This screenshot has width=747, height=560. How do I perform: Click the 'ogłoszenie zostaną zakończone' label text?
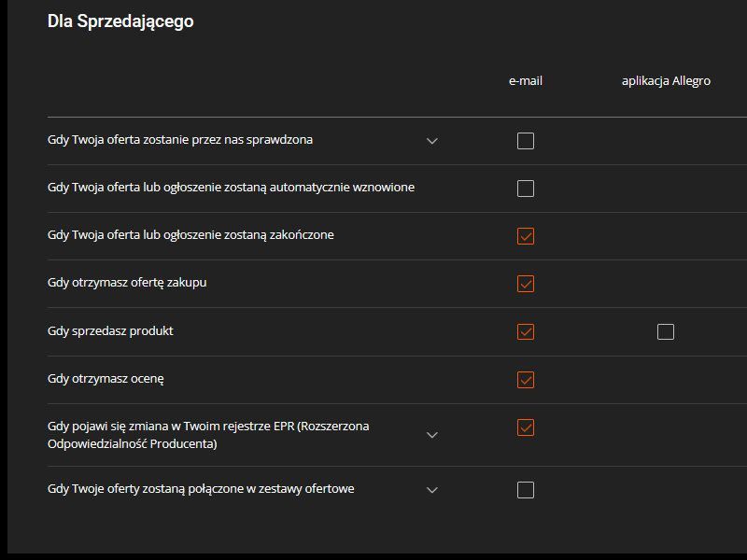pyautogui.click(x=190, y=235)
